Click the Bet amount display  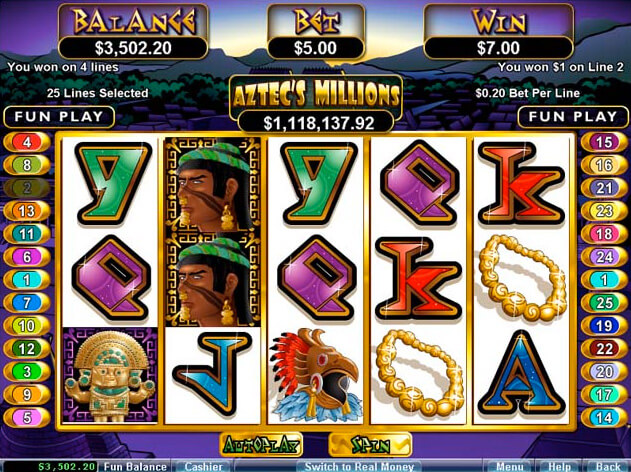[x=316, y=48]
